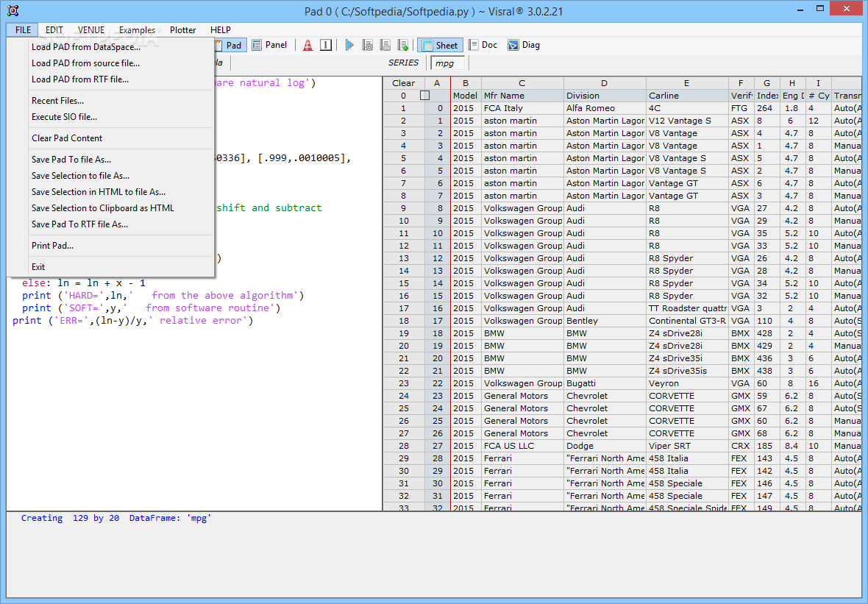Click the Creating DataFrame 'mpg' output line
Viewport: 868px width, 604px height.
(116, 518)
